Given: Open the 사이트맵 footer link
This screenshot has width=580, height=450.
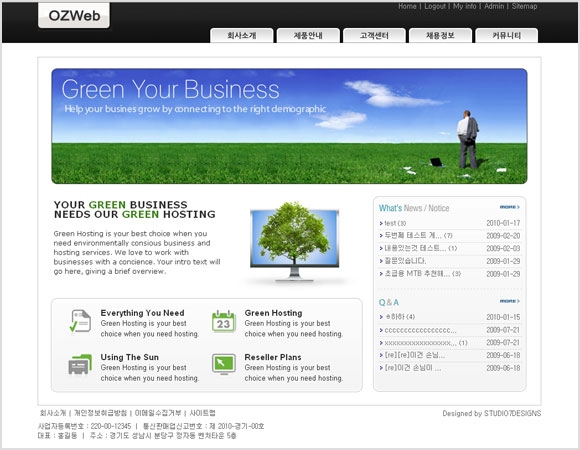Looking at the screenshot, I should (202, 413).
